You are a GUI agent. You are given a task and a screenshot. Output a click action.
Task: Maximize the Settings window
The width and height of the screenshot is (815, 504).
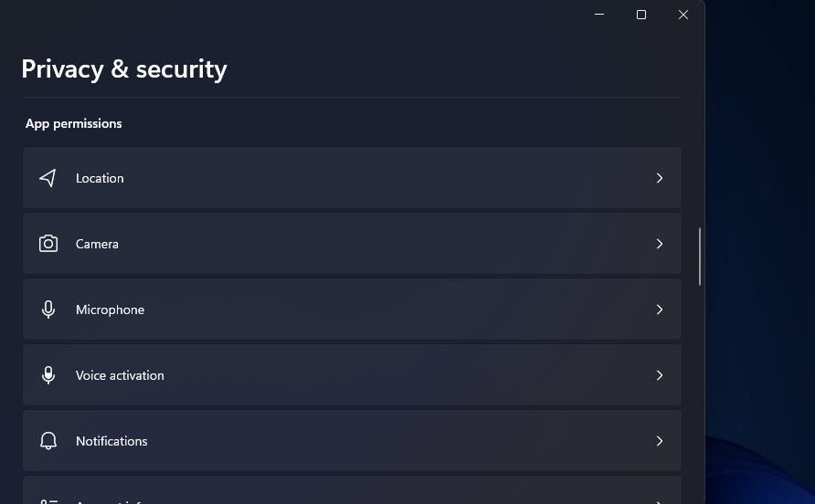[x=641, y=15]
